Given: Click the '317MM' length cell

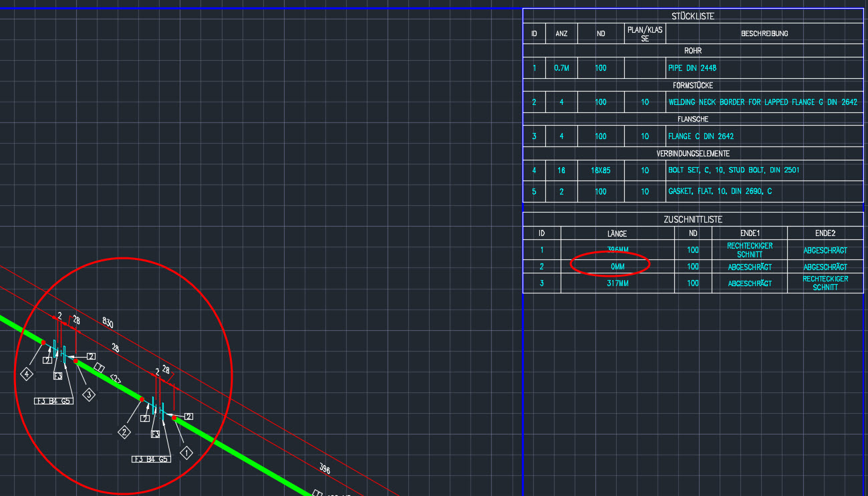Looking at the screenshot, I should tap(617, 283).
